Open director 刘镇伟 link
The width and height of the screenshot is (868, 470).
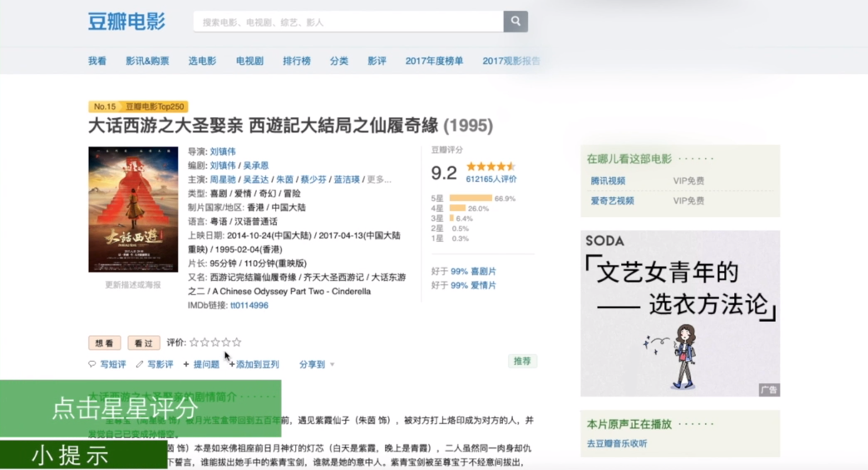tap(223, 151)
